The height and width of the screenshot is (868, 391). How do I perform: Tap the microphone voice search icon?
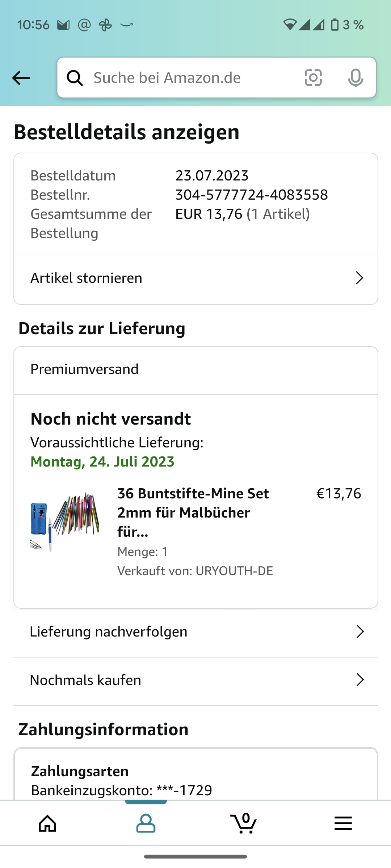(x=356, y=78)
